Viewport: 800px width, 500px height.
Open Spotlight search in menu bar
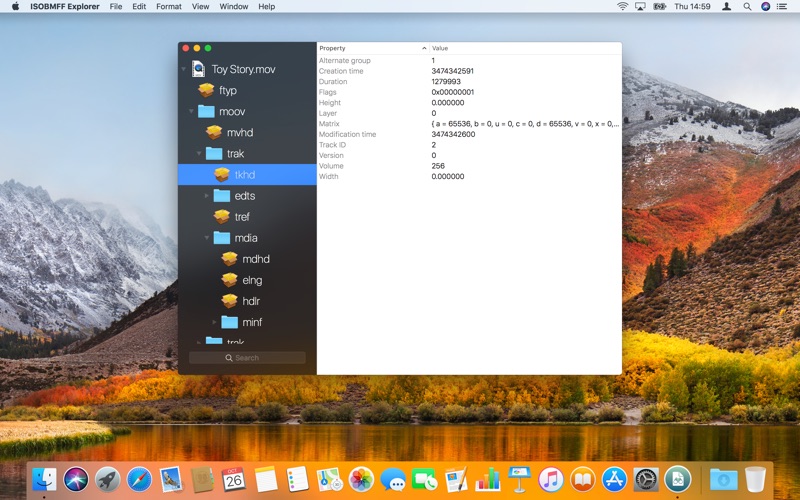(x=747, y=7)
